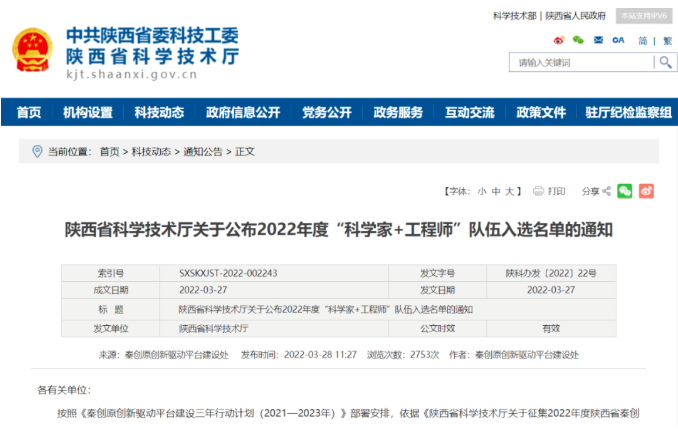Switch to Simplified Chinese (简)
This screenshot has width=678, height=430.
[x=643, y=40]
